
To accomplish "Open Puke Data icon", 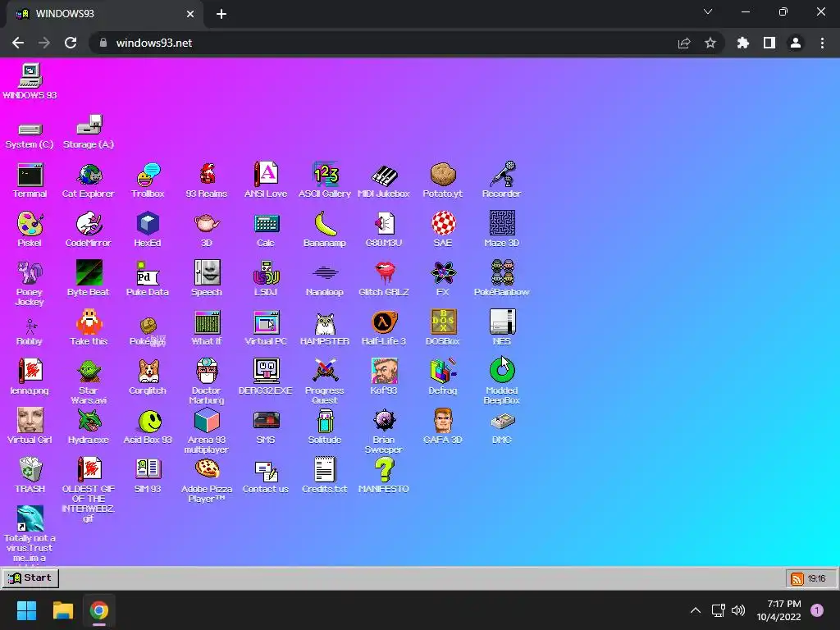I will [148, 274].
